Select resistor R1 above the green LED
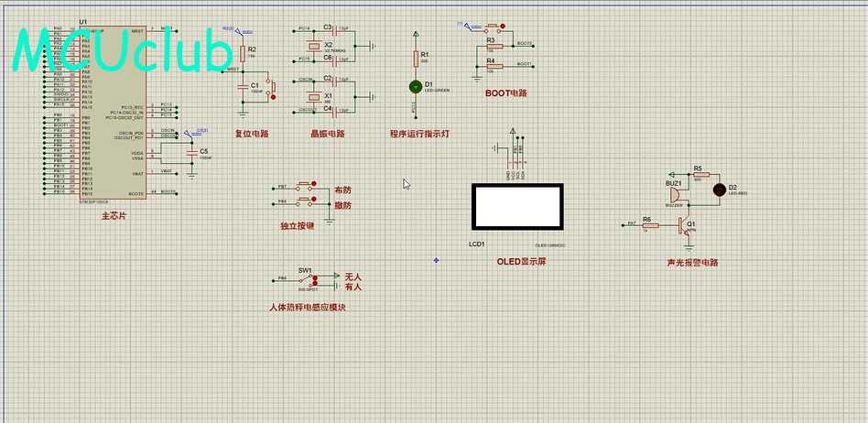The height and width of the screenshot is (423, 868). coord(416,59)
